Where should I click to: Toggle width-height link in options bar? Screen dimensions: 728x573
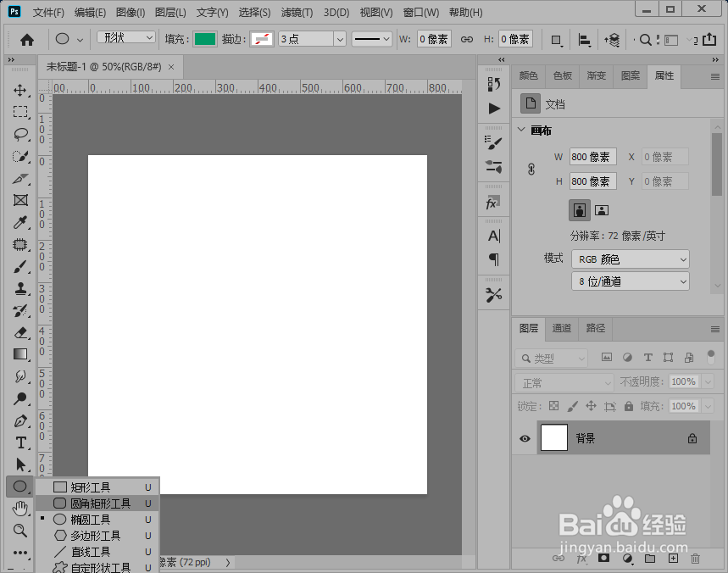467,40
